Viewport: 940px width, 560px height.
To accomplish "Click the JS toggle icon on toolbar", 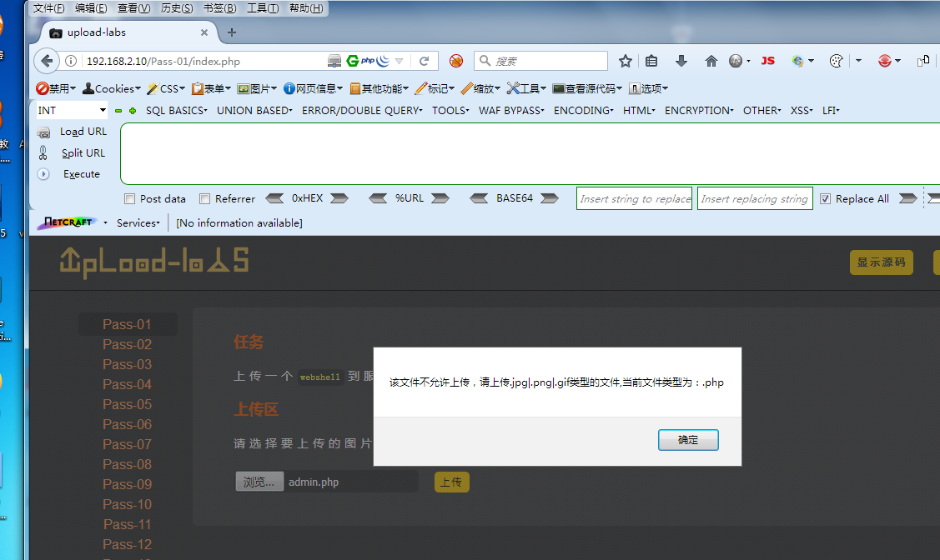I will [767, 60].
